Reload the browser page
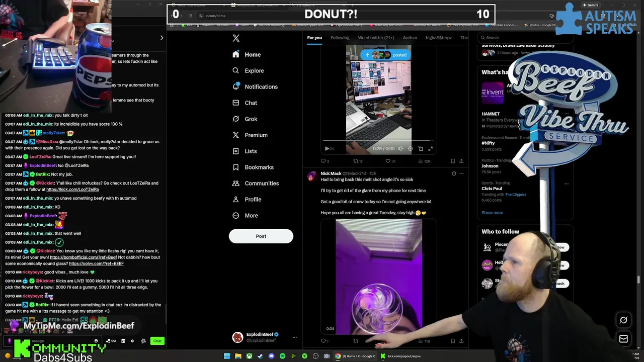Screen dimensions: 644x362 click(190, 16)
